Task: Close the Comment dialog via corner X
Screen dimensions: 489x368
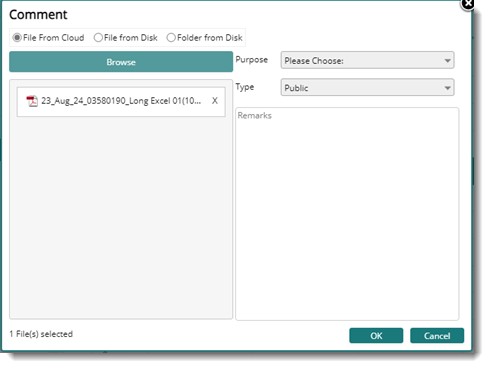Action: 468,4
